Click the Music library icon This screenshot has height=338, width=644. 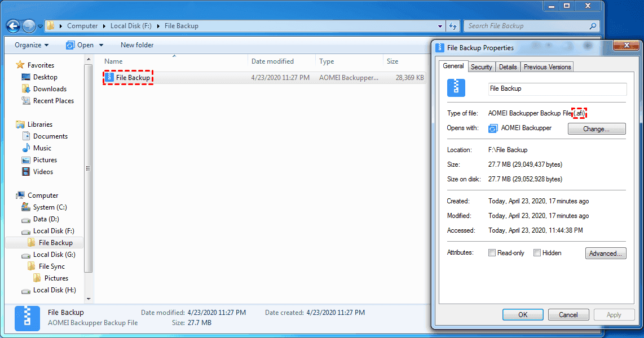click(x=26, y=148)
